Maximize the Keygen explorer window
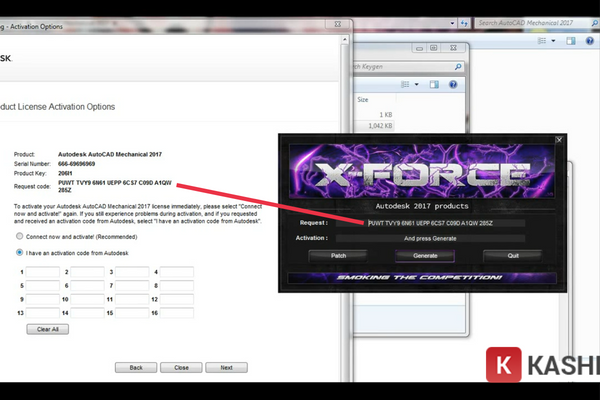Screen dimensions: 600x400 [434, 48]
